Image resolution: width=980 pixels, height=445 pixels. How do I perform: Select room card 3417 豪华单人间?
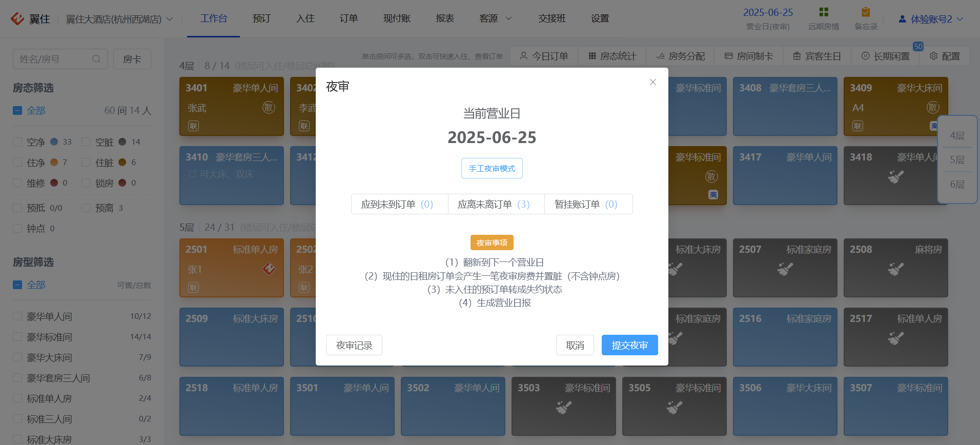785,175
